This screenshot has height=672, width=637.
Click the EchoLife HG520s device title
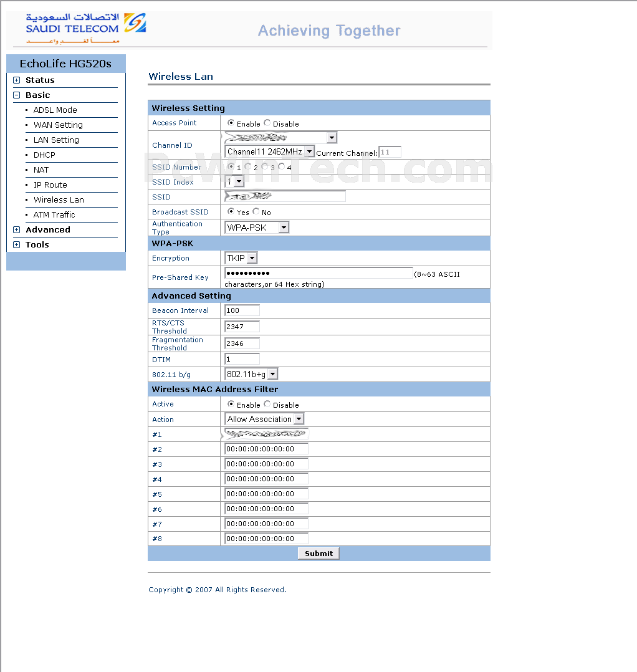tap(65, 64)
